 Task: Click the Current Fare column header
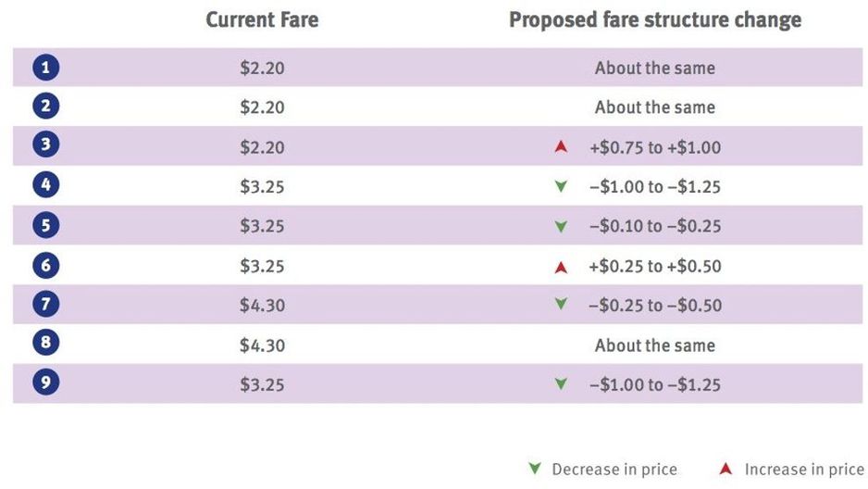click(x=262, y=20)
